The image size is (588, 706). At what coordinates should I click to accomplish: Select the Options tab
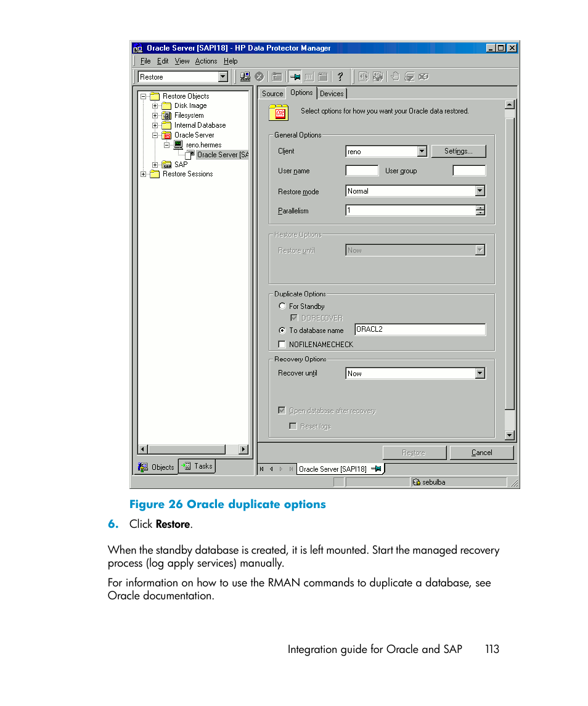pos(301,92)
